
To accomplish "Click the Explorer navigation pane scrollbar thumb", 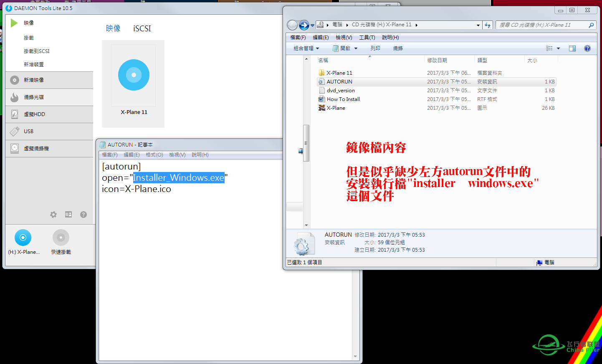I will [306, 143].
